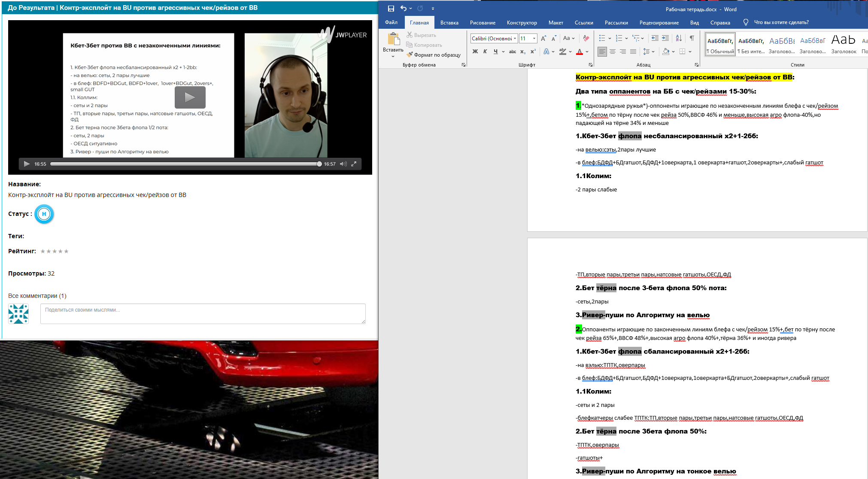Go to the Рецензирование ribbon tab
Viewport: 868px width, 479px height.
(x=659, y=23)
